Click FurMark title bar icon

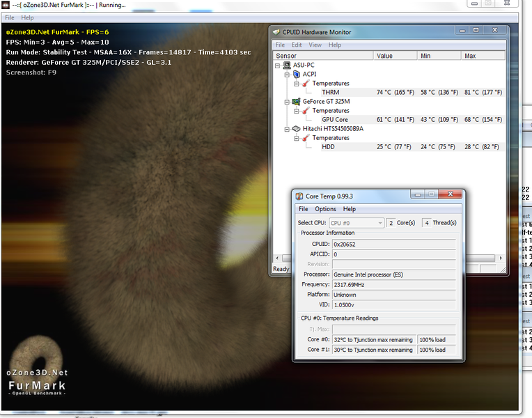(x=6, y=5)
